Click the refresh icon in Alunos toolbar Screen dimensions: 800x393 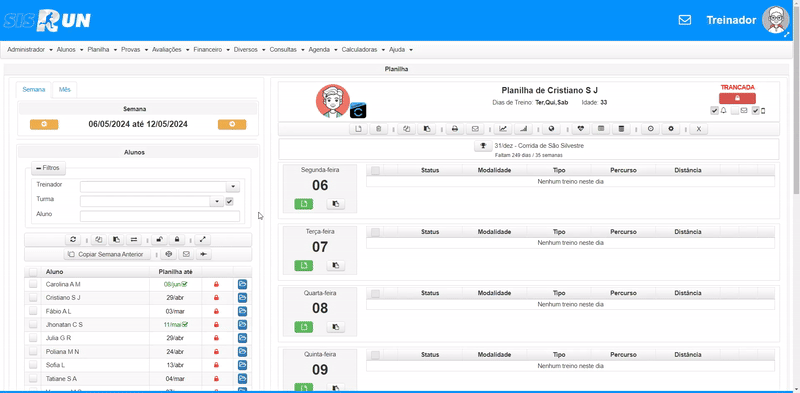click(73, 239)
